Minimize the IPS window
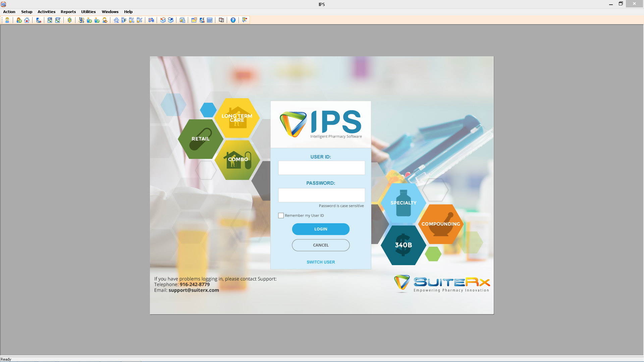 click(611, 4)
